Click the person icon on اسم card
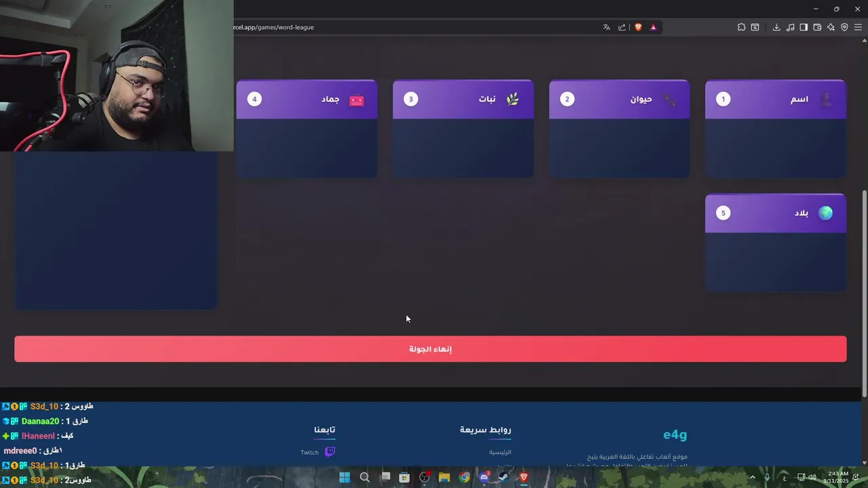Screen dimensions: 868x488 coord(826,100)
